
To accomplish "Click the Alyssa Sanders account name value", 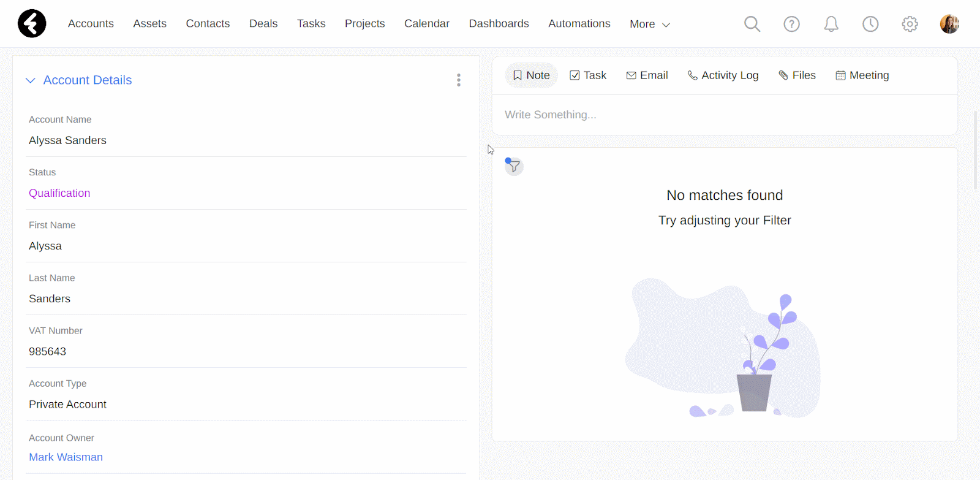I will tap(67, 140).
